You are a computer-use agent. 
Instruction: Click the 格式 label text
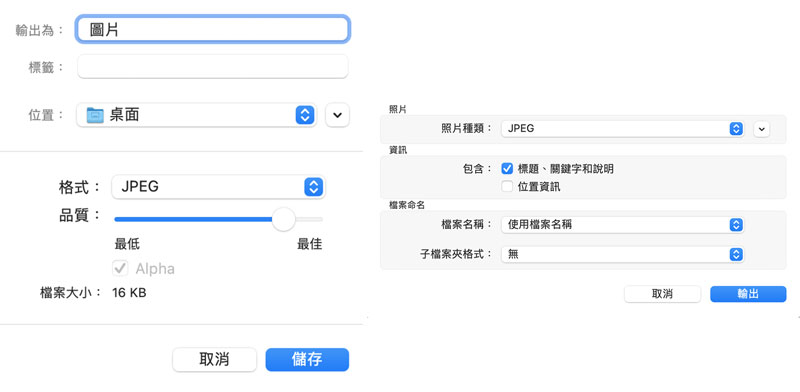[x=80, y=187]
